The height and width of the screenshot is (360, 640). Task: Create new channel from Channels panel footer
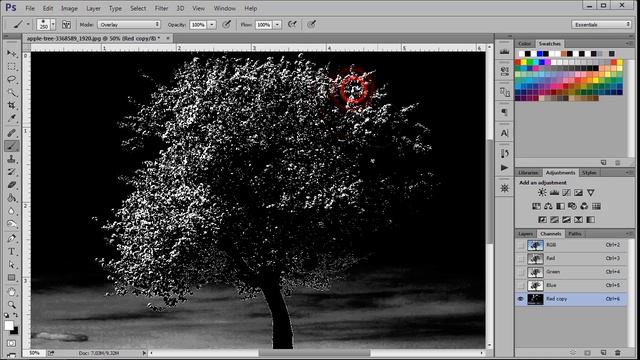coord(603,352)
